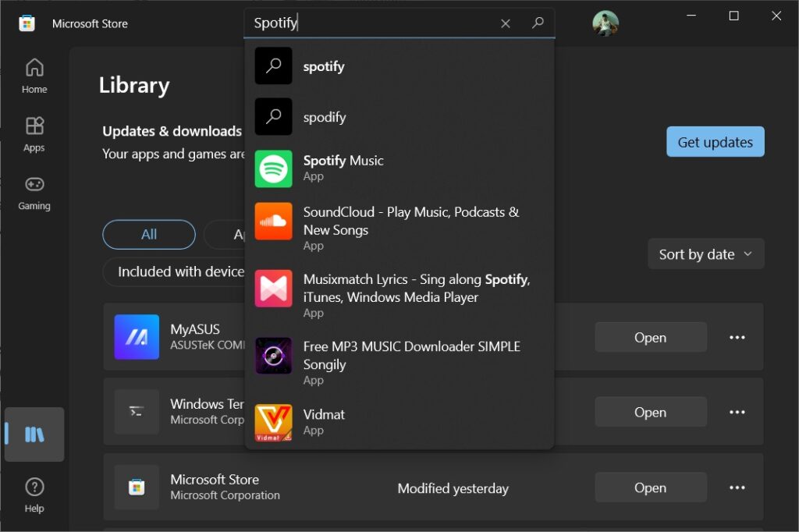Clear the search box with the X

[505, 23]
